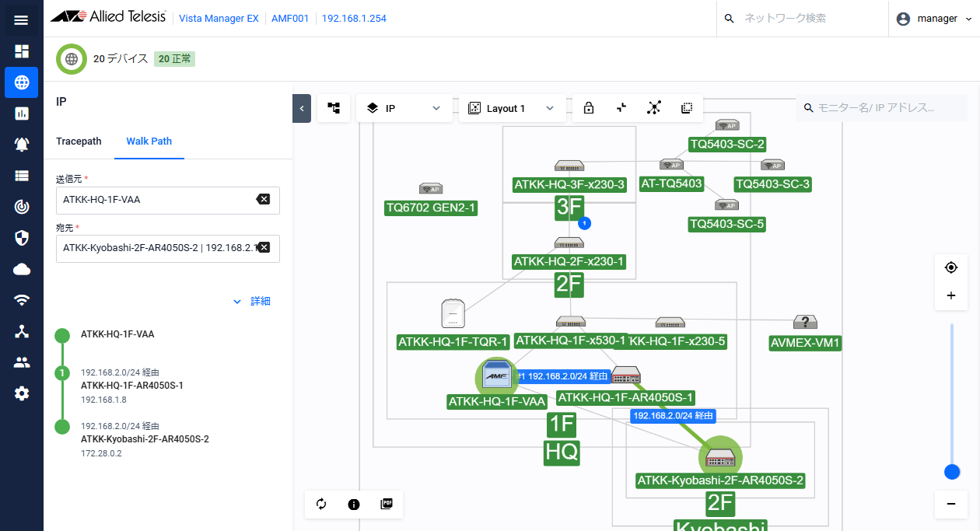Click the Vista Manager EX link
Screen dimensions: 980x531
point(219,19)
